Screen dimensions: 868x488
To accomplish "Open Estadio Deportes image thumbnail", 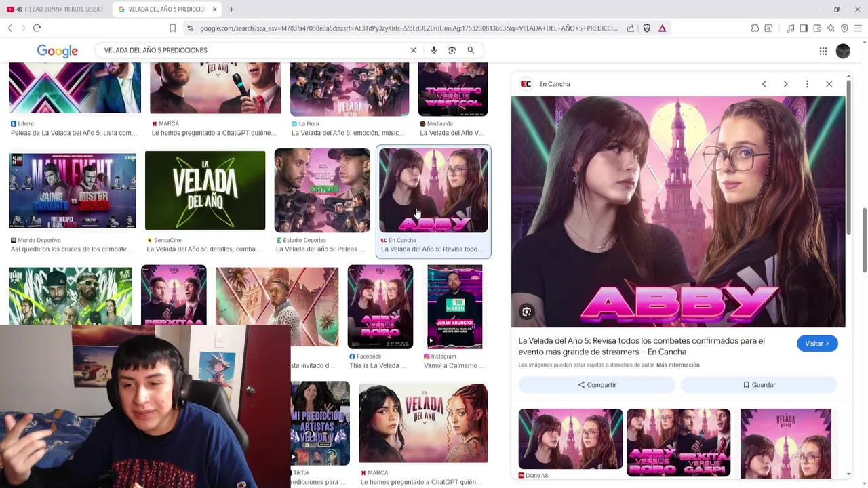I will click(x=322, y=190).
